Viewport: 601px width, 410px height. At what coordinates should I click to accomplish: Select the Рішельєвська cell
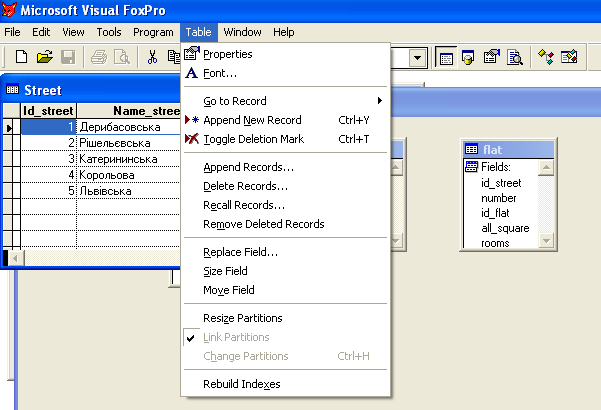(x=129, y=143)
